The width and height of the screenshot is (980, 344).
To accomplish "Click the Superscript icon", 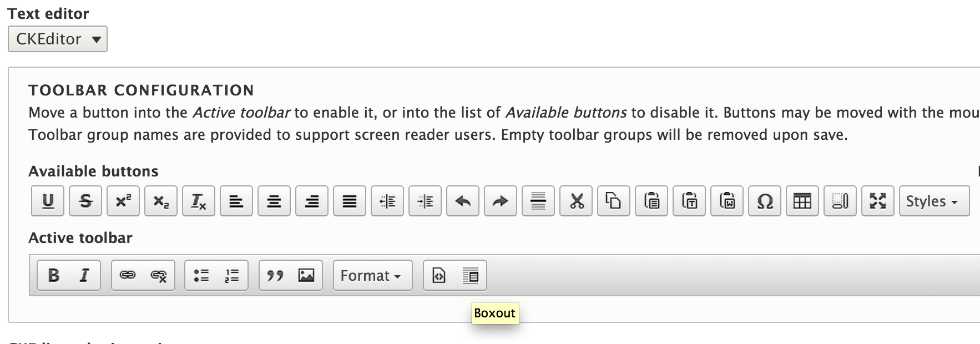I will coord(123,201).
